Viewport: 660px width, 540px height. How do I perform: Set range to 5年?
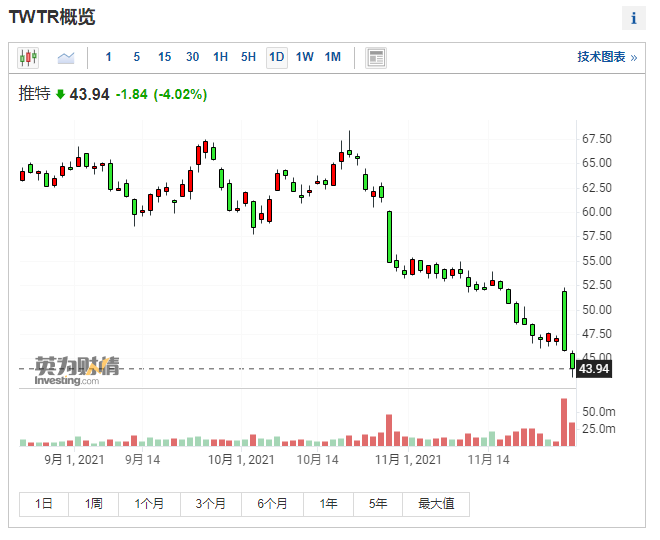(378, 504)
